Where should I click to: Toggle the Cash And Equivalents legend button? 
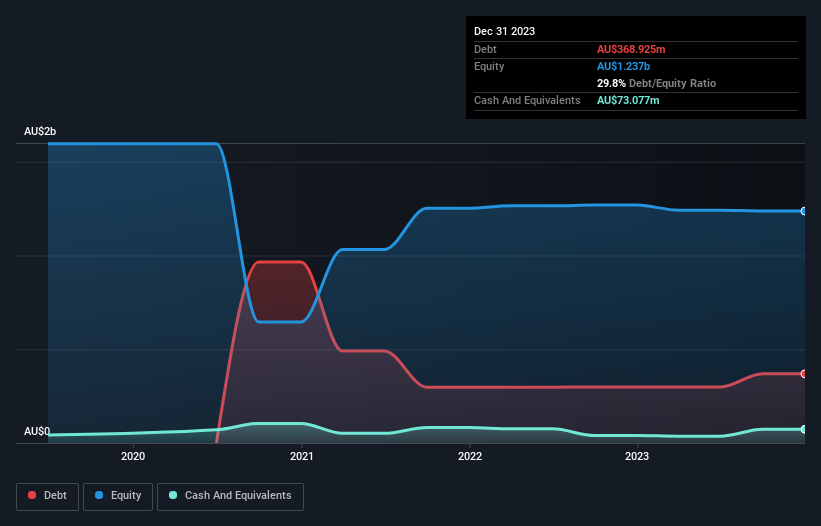[230, 496]
